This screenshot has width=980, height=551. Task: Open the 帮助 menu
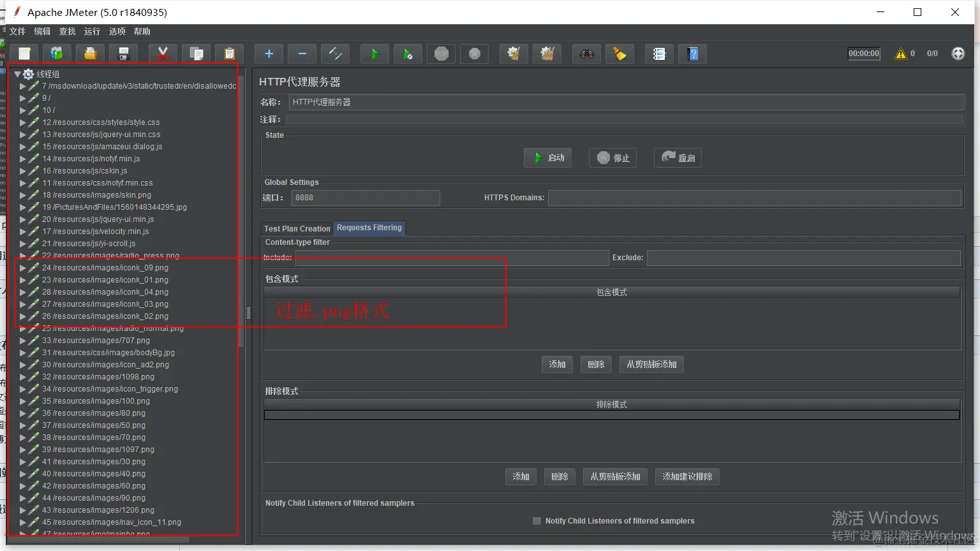[142, 31]
